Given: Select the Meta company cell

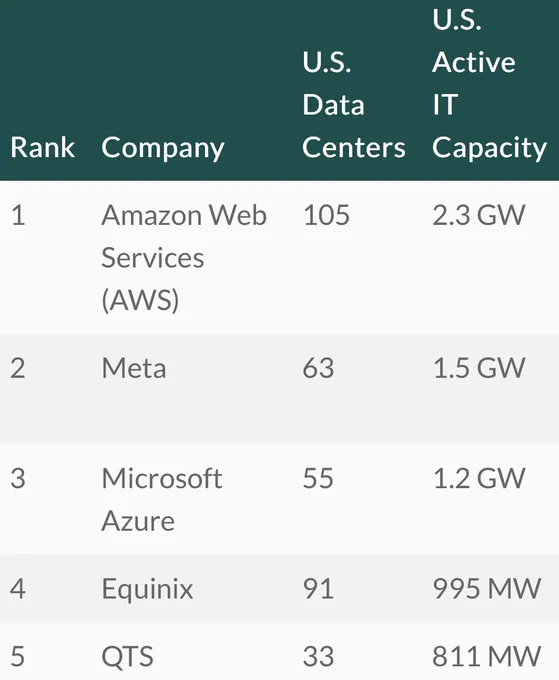Looking at the screenshot, I should (134, 368).
